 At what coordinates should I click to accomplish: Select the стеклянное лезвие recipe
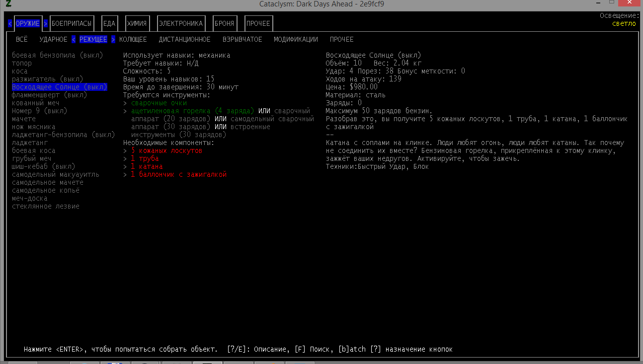tap(46, 206)
